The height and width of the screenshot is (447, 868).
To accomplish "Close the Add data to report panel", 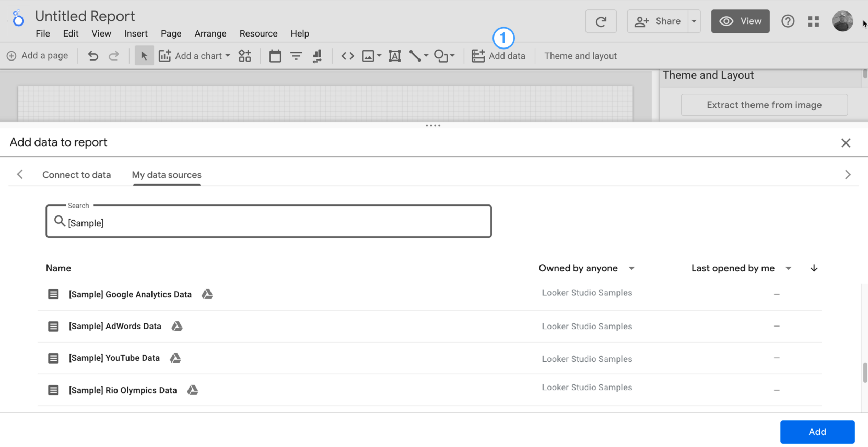I will [x=846, y=143].
